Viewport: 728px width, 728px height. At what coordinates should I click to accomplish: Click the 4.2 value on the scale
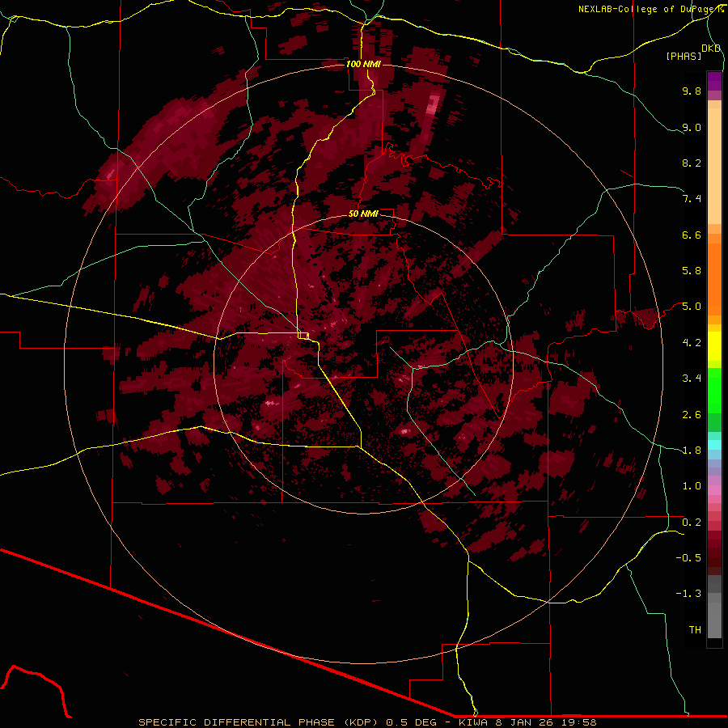tap(692, 343)
